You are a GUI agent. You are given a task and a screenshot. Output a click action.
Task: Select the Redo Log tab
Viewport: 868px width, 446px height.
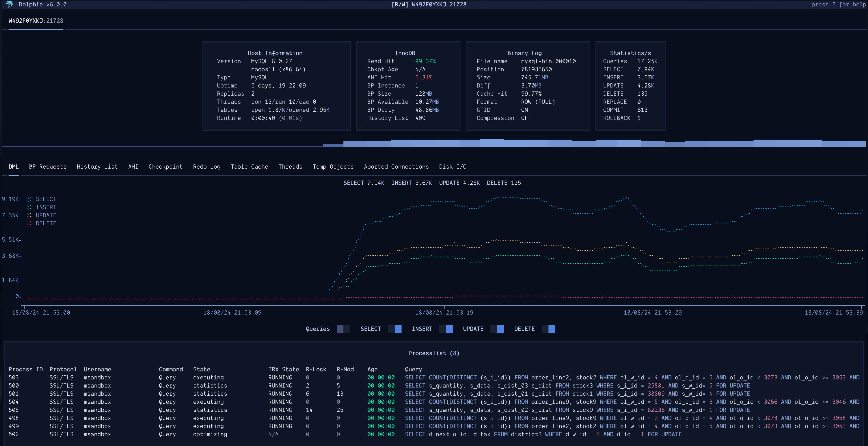[207, 167]
